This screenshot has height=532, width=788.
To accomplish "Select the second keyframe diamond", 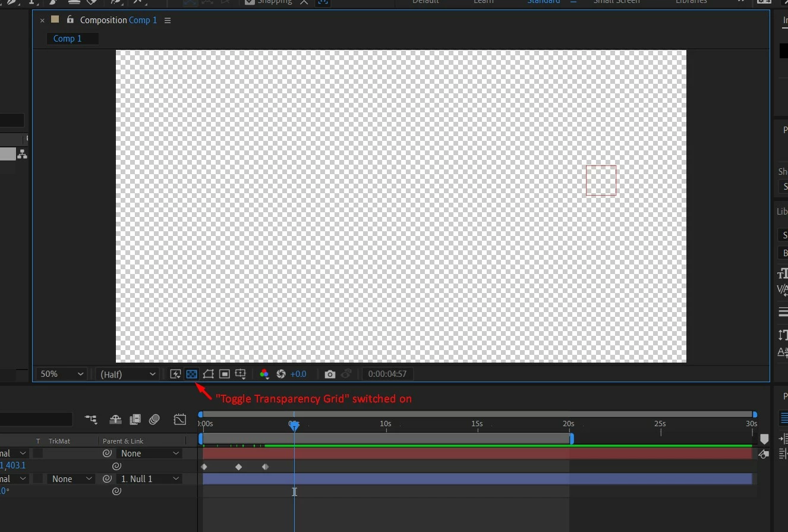I will (x=238, y=467).
